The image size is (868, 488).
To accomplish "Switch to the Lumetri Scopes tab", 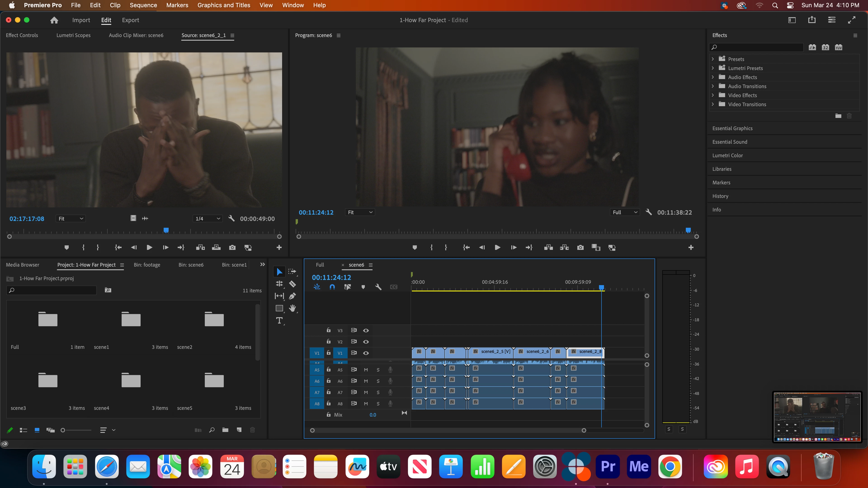I will (73, 35).
